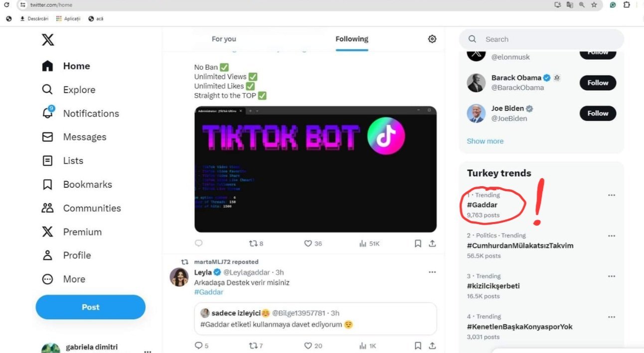Image resolution: width=644 pixels, height=353 pixels.
Task: Bookmark this page with star icon
Action: click(594, 5)
